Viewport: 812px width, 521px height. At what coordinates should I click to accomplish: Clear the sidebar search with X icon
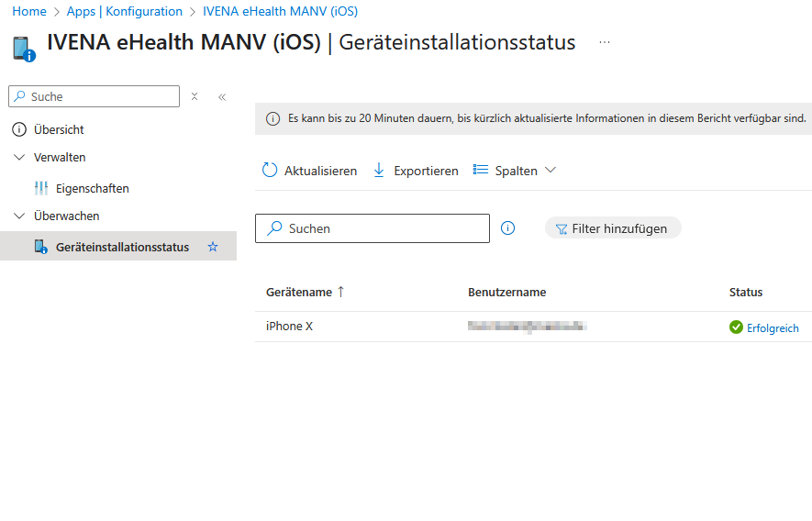195,96
